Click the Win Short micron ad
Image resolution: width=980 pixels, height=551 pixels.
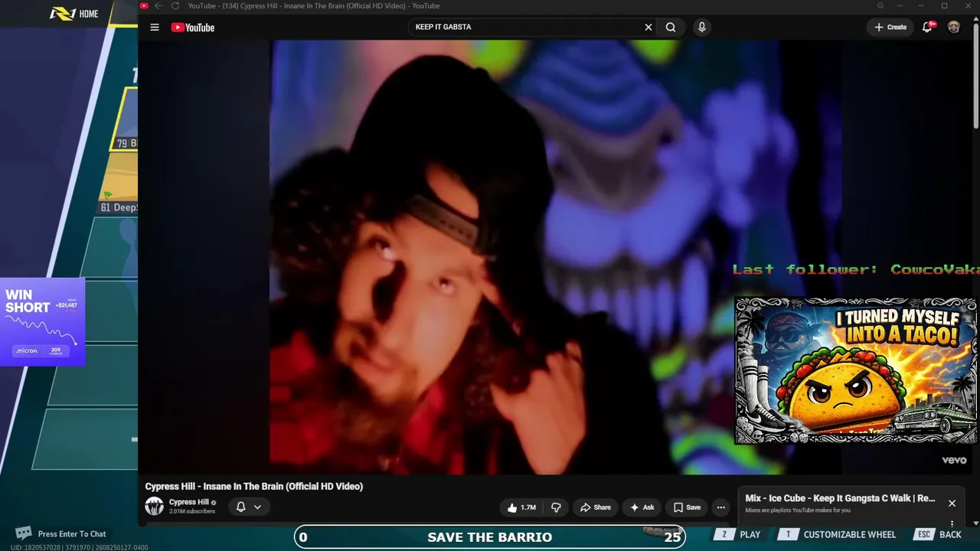coord(42,321)
